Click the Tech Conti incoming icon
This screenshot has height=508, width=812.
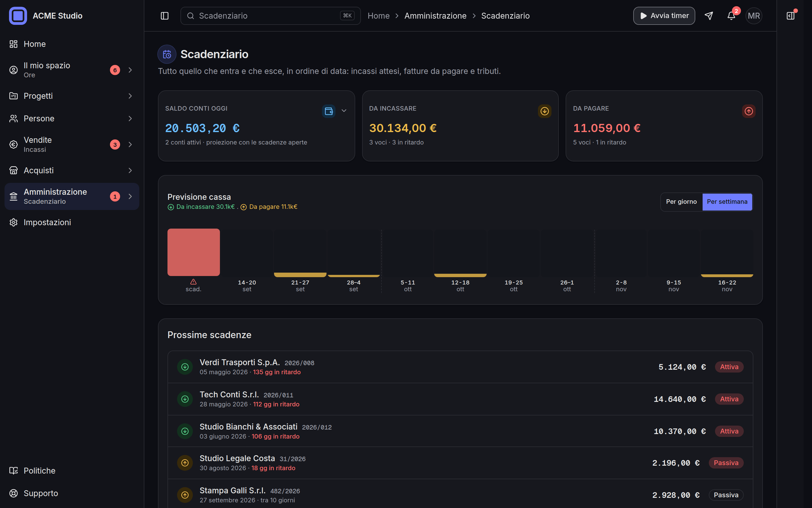tap(185, 399)
